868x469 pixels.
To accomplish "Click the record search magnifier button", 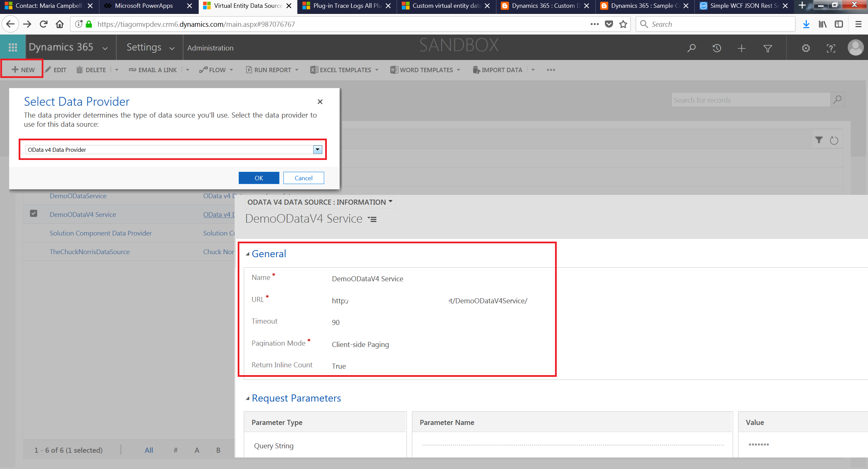I will pos(837,100).
